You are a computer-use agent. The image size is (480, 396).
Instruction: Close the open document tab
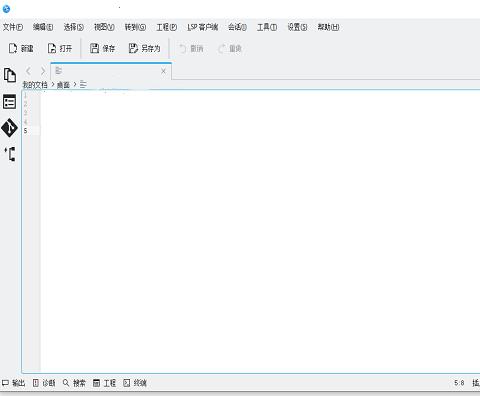coord(163,71)
